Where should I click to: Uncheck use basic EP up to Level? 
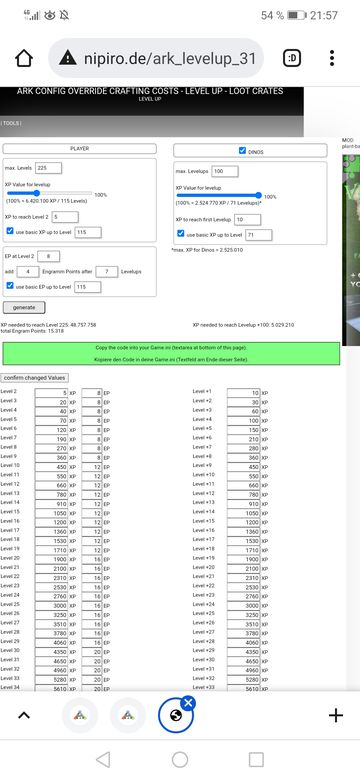(x=10, y=286)
